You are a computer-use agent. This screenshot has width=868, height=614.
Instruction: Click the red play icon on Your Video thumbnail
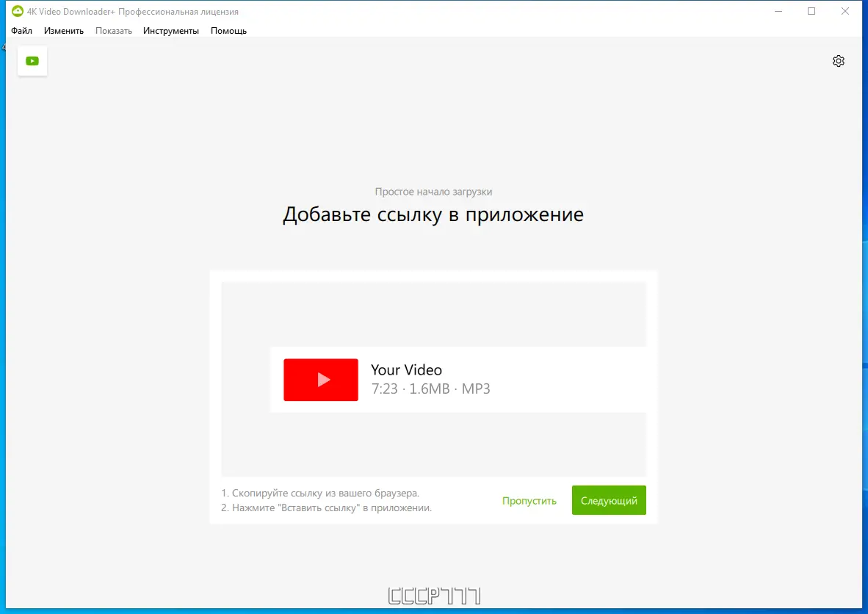tap(321, 380)
